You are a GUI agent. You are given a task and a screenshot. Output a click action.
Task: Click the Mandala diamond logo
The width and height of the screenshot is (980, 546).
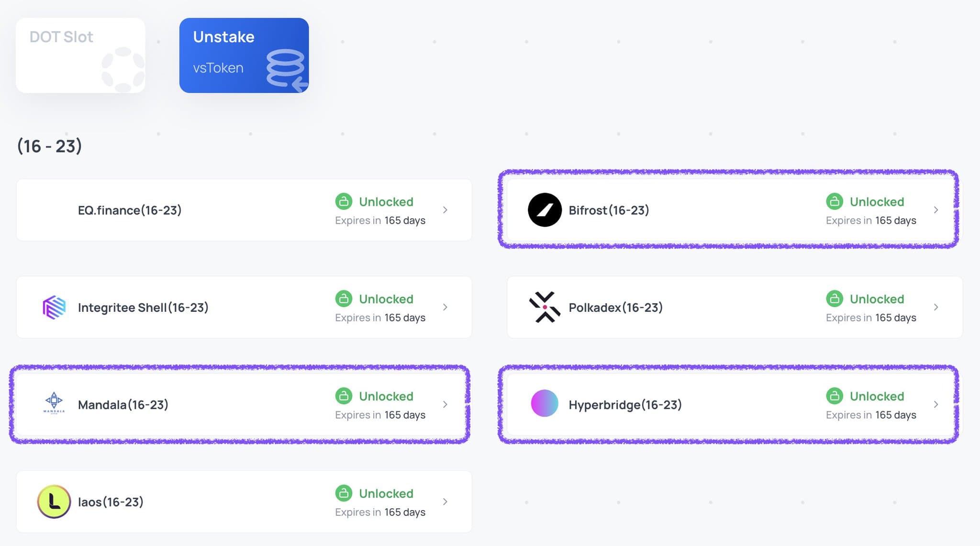[54, 402]
